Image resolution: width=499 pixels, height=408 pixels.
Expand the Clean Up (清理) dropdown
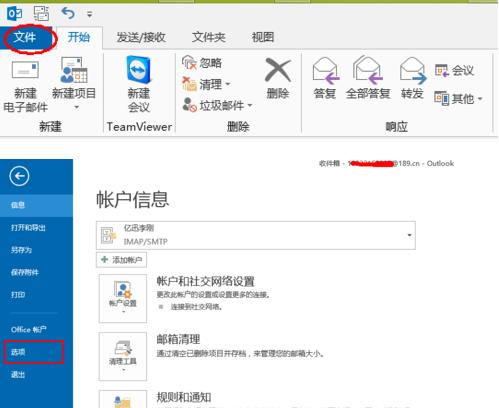(228, 84)
